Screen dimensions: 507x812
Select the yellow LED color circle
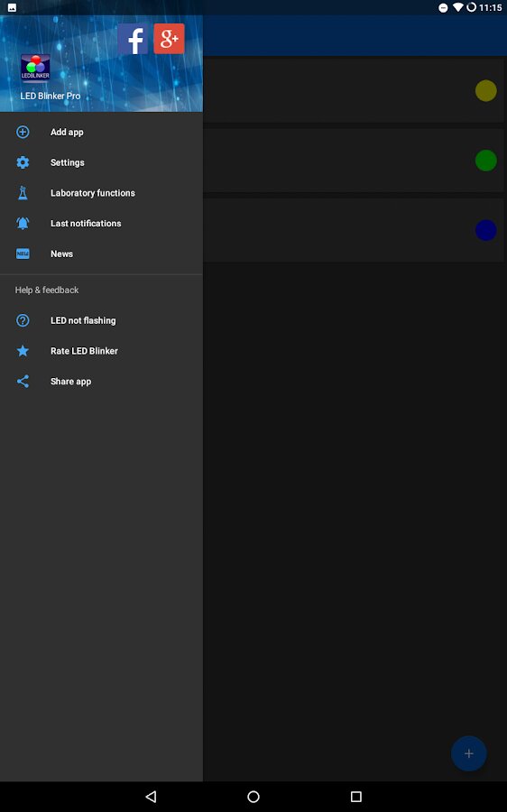pyautogui.click(x=485, y=90)
